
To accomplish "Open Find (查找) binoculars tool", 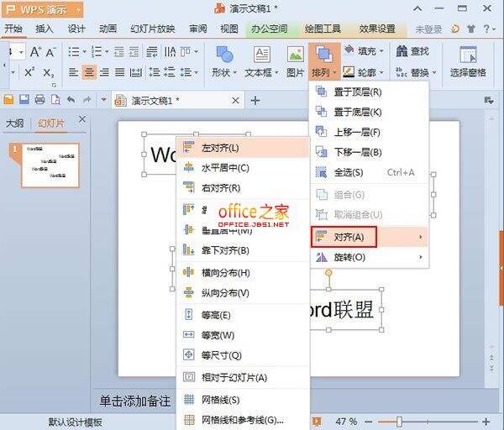I will (412, 50).
